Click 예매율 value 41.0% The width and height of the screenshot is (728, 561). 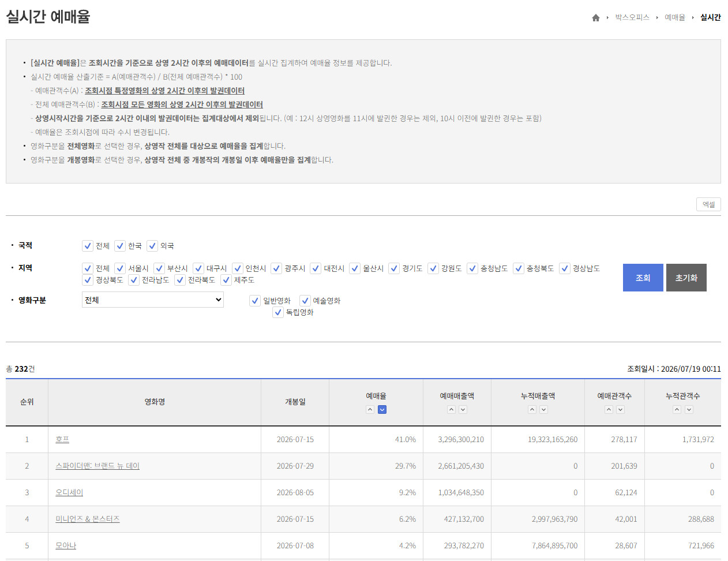(406, 440)
